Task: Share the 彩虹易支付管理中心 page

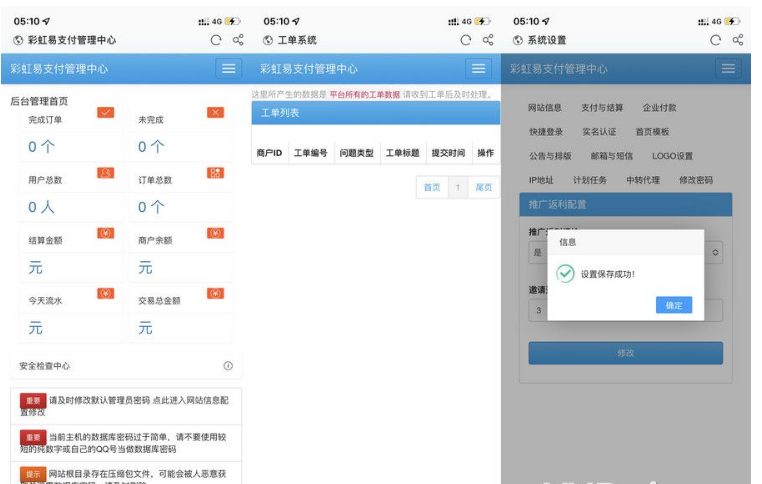Action: [238, 40]
